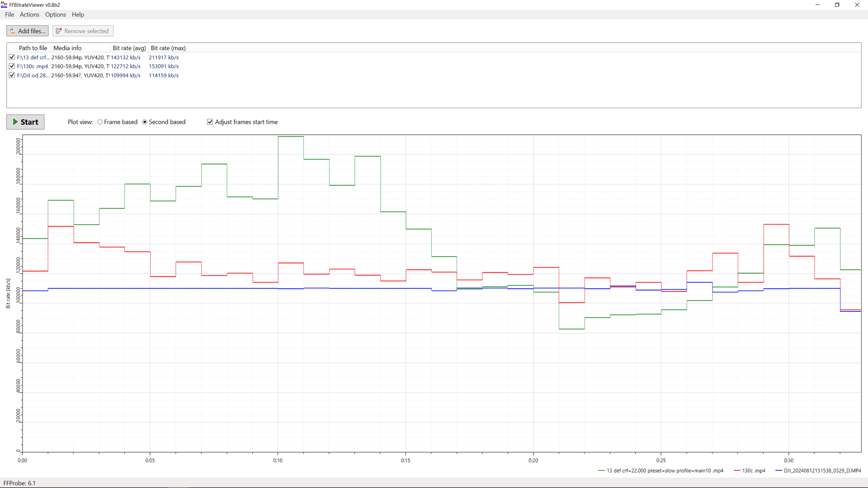This screenshot has height=488, width=868.
Task: Sort by Bit rate (avg) column header
Action: coord(129,48)
